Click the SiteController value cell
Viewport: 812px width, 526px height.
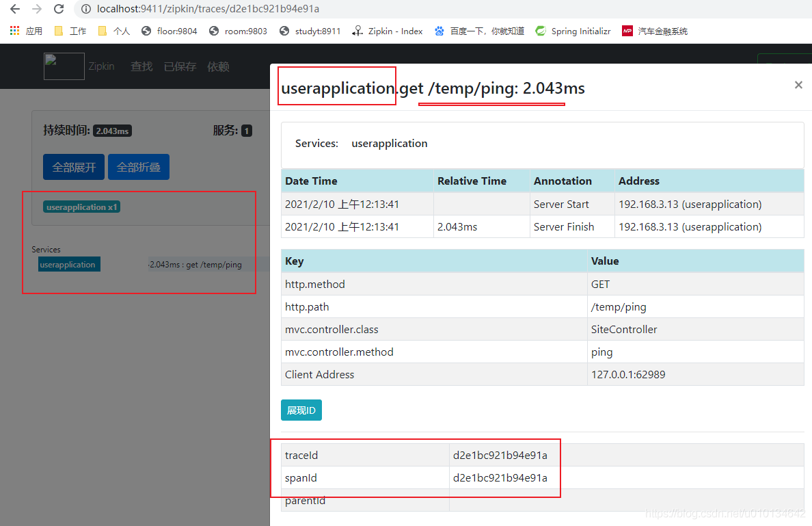(x=696, y=329)
